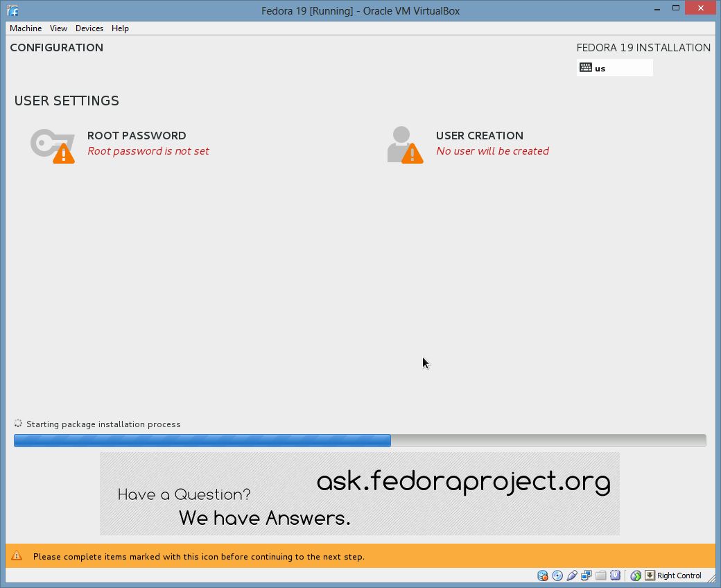The height and width of the screenshot is (588, 721).
Task: Close the VirtualBox window
Action: [x=700, y=8]
